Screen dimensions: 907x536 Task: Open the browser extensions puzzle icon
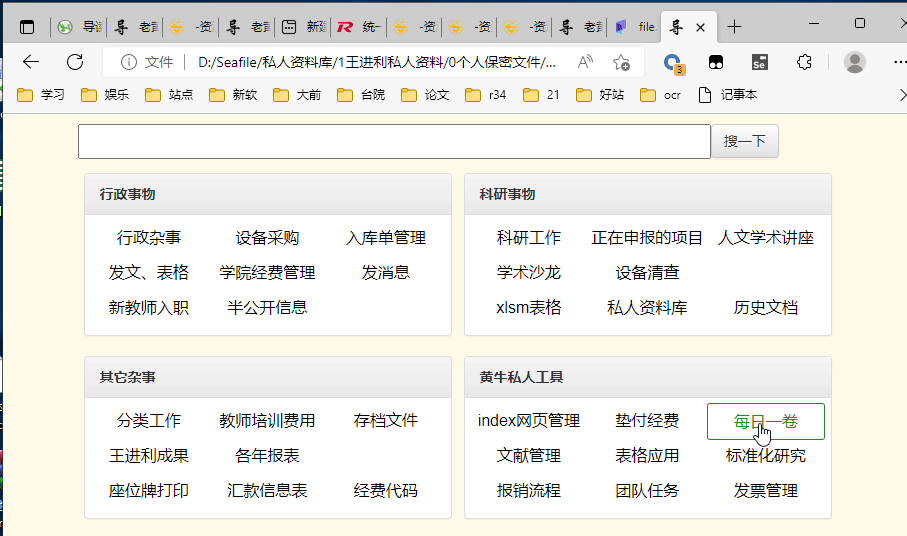point(804,62)
